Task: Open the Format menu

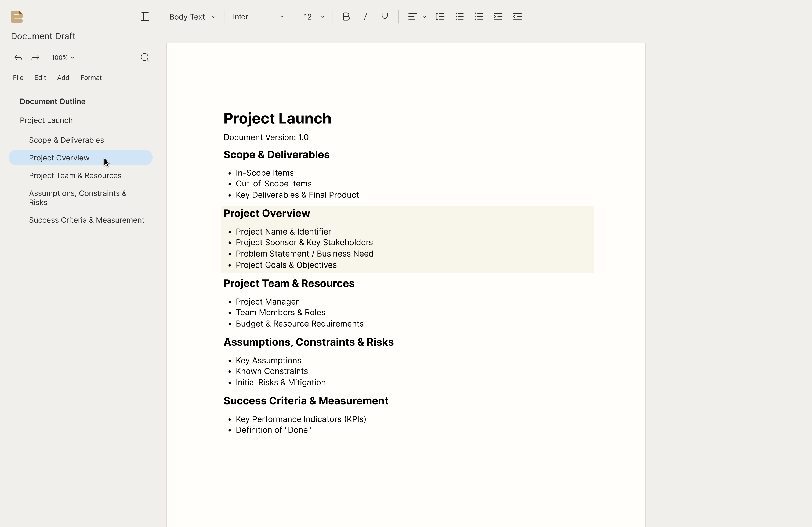Action: coord(91,78)
